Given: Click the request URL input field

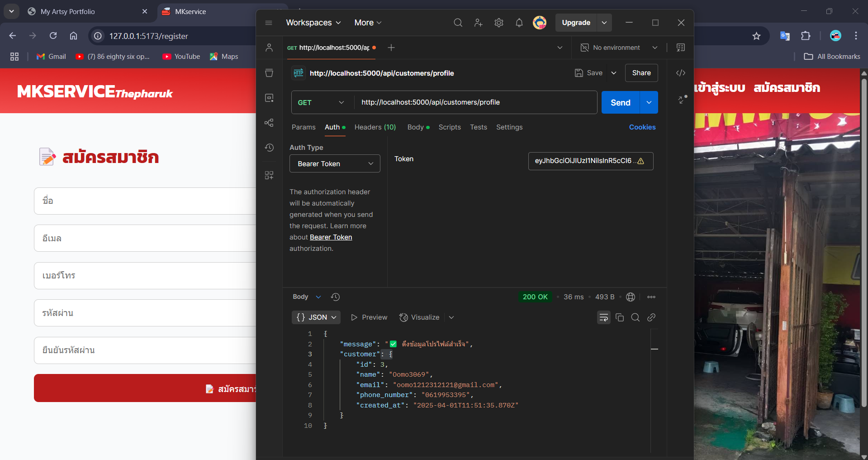Looking at the screenshot, I should click(x=475, y=102).
